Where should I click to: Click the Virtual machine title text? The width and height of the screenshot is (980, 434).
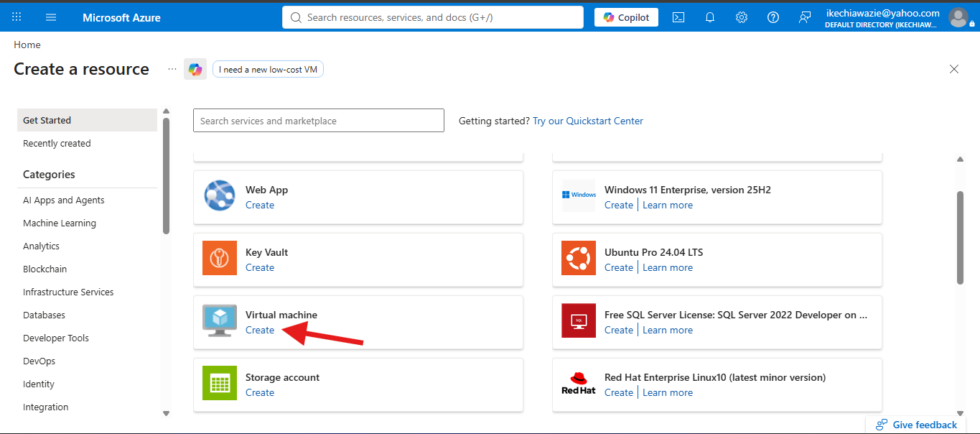coord(281,315)
